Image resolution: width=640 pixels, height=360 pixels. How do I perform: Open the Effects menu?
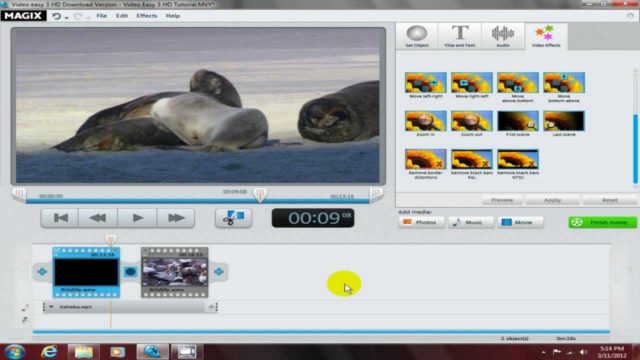point(147,16)
